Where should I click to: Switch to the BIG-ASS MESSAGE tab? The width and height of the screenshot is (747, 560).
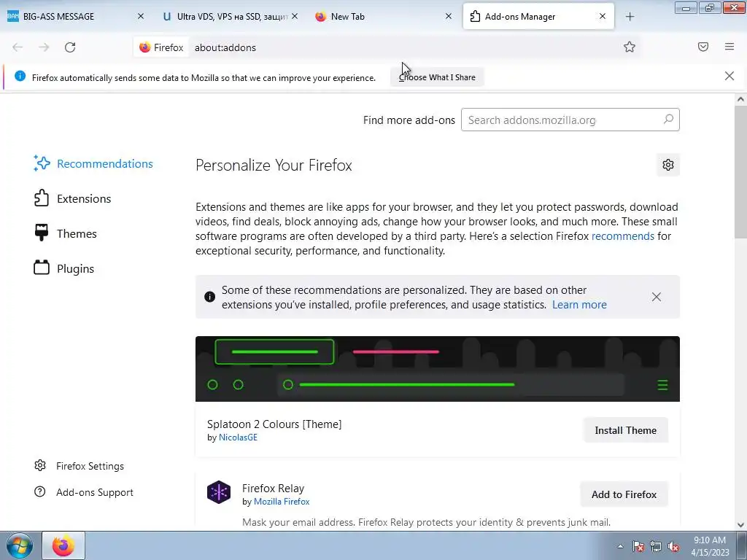coord(75,16)
